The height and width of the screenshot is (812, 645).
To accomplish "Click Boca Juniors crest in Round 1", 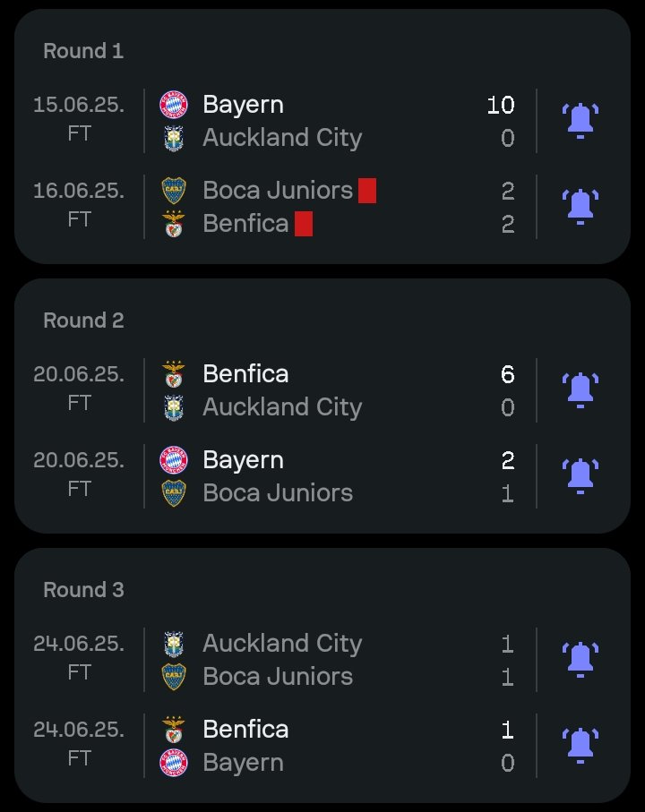I will (x=174, y=190).
